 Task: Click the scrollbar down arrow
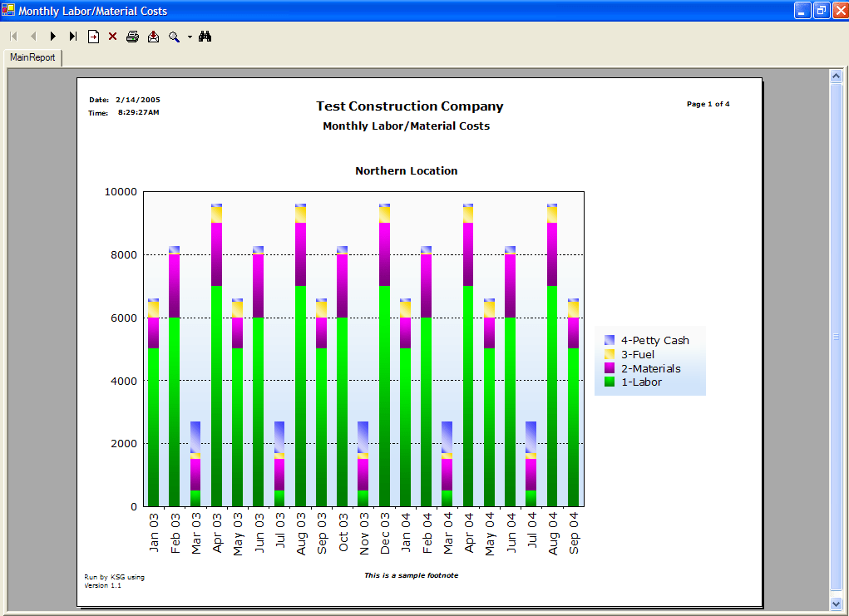837,604
